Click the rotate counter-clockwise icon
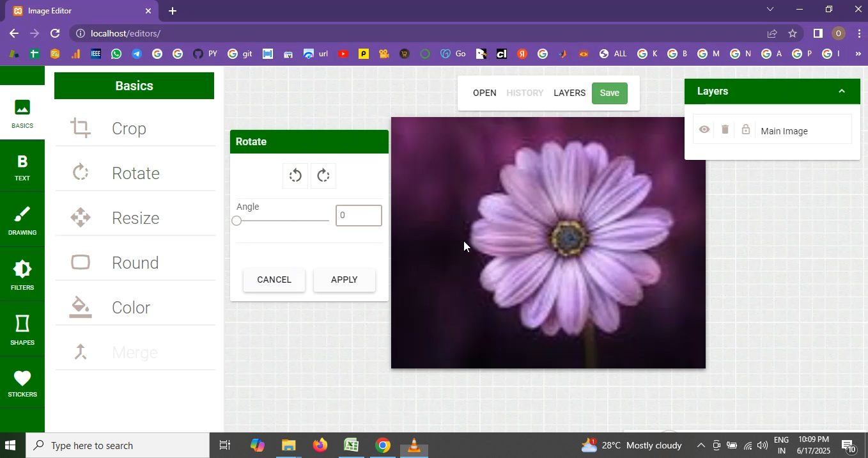This screenshot has width=868, height=458. [295, 176]
